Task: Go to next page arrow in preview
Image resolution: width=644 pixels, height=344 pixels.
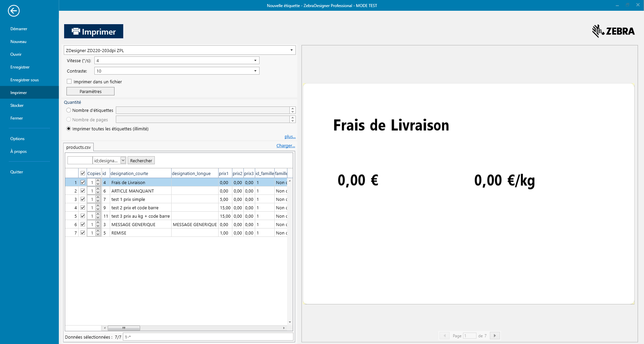Action: pyautogui.click(x=495, y=336)
